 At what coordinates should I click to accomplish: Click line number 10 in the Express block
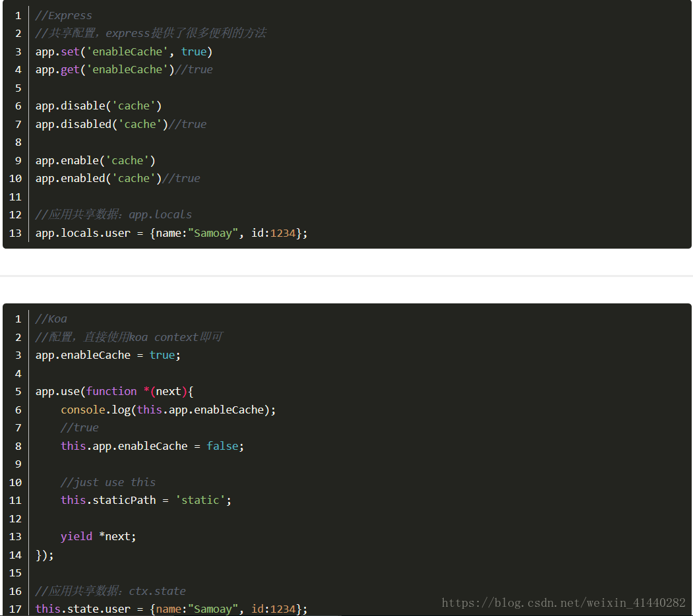(15, 179)
